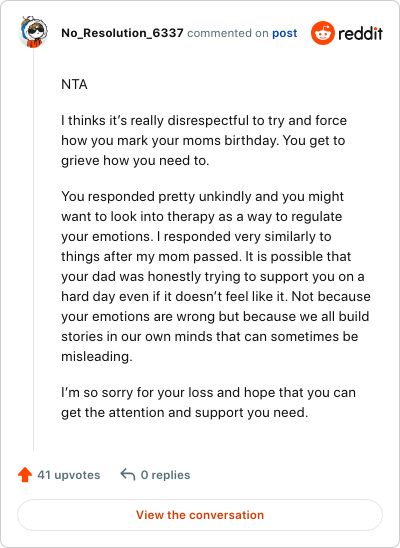Click the "0 replies" label
The image size is (400, 548).
[166, 475]
